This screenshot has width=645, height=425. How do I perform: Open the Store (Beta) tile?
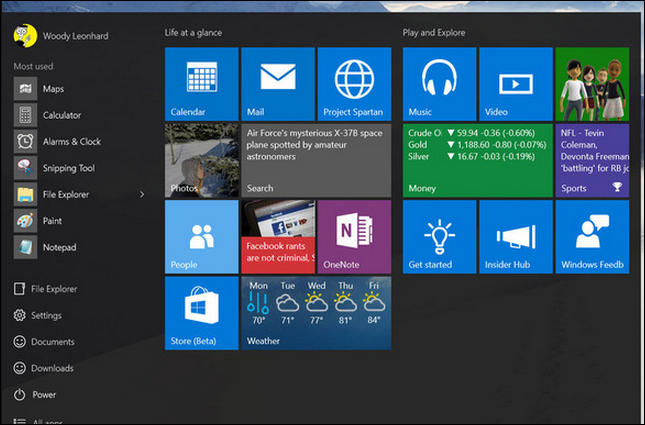202,313
